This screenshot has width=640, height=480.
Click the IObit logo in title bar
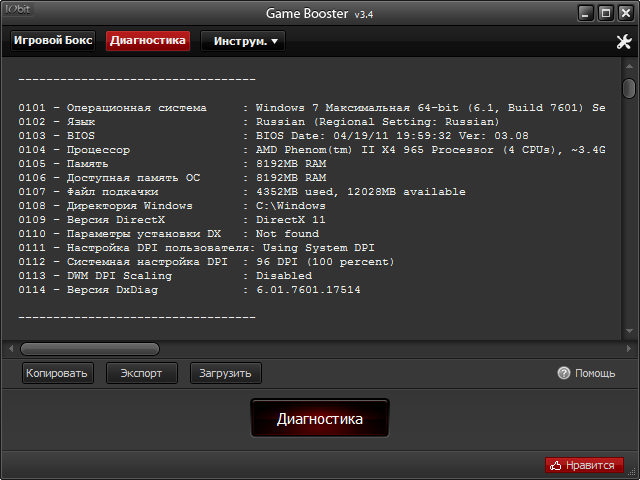20,13
